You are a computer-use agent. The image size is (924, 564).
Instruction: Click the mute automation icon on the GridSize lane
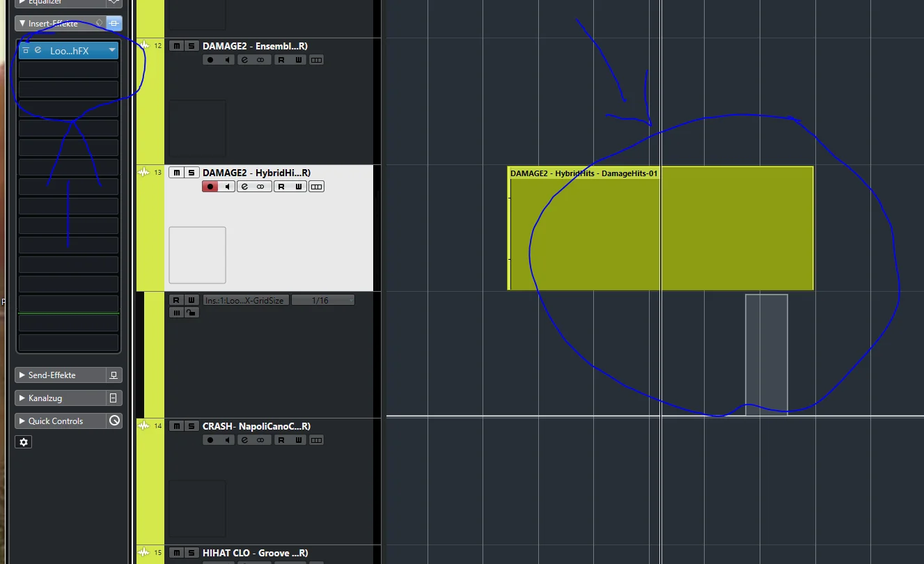tap(176, 313)
